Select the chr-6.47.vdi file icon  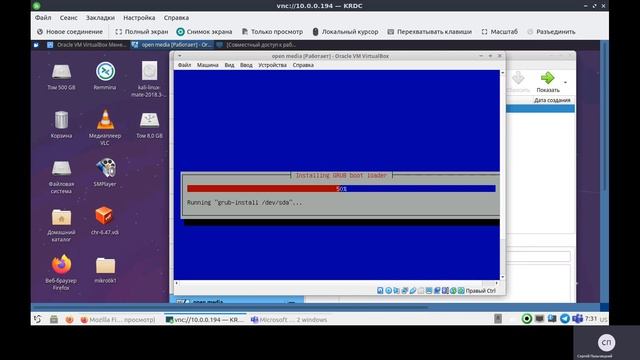105,220
